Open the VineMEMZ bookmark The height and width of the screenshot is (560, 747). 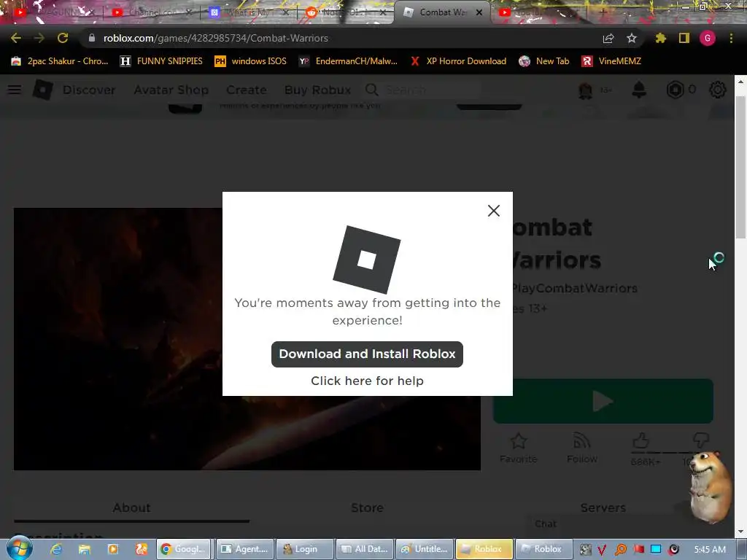(612, 61)
